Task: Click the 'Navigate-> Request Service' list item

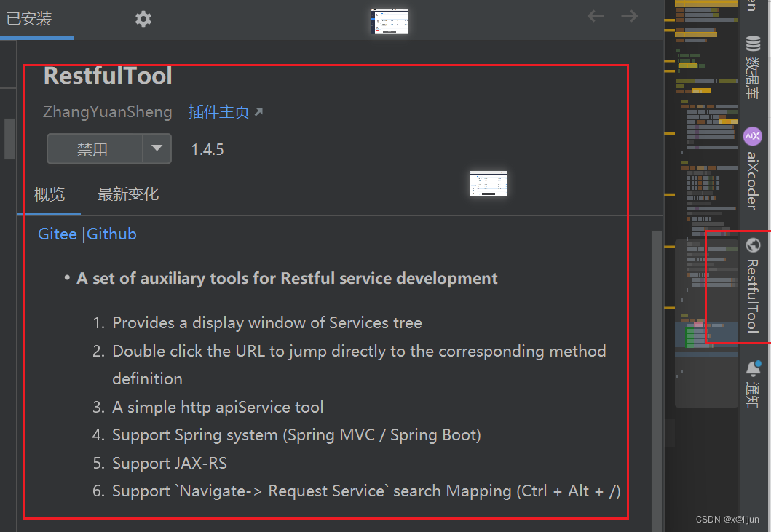Action: tap(366, 491)
